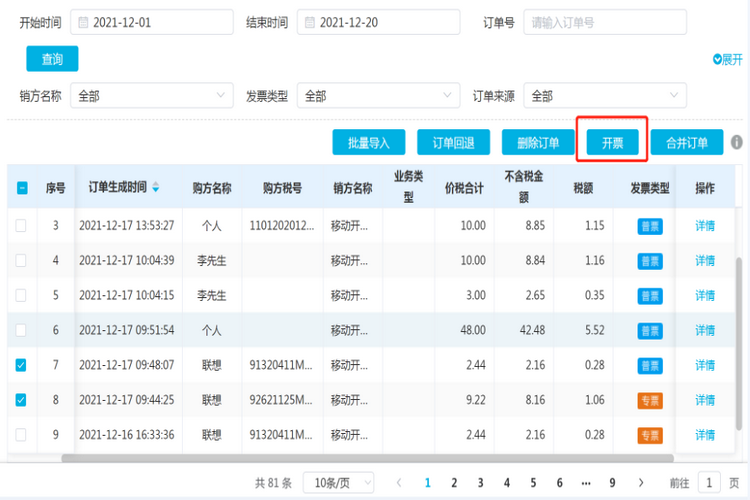Open the 销方名称 dropdown
The width and height of the screenshot is (750, 500).
click(152, 96)
